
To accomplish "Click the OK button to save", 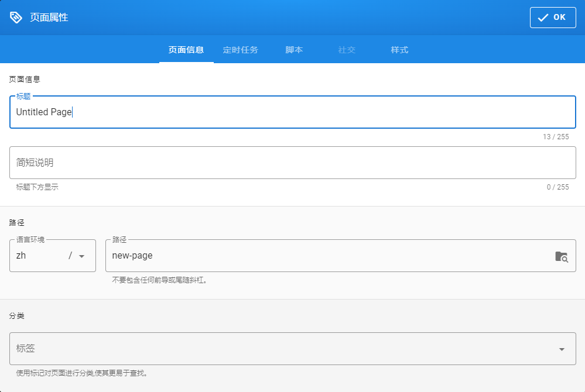I will 552,17.
